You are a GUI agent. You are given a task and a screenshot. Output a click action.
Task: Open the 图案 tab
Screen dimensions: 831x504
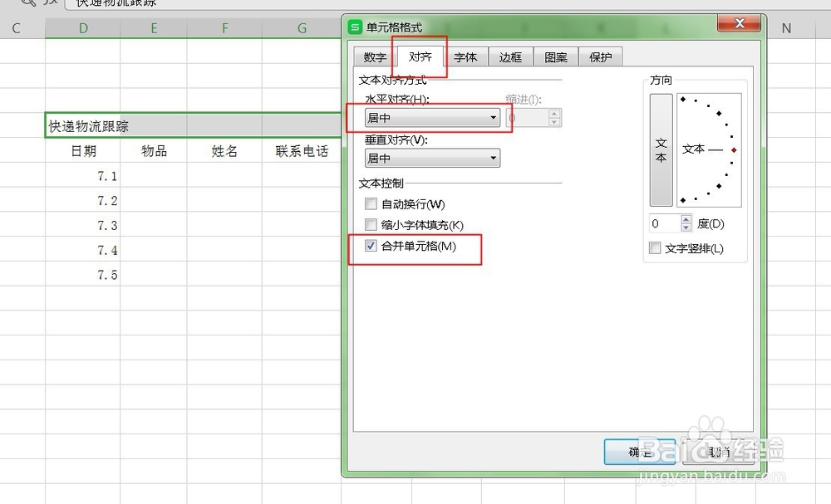[555, 56]
